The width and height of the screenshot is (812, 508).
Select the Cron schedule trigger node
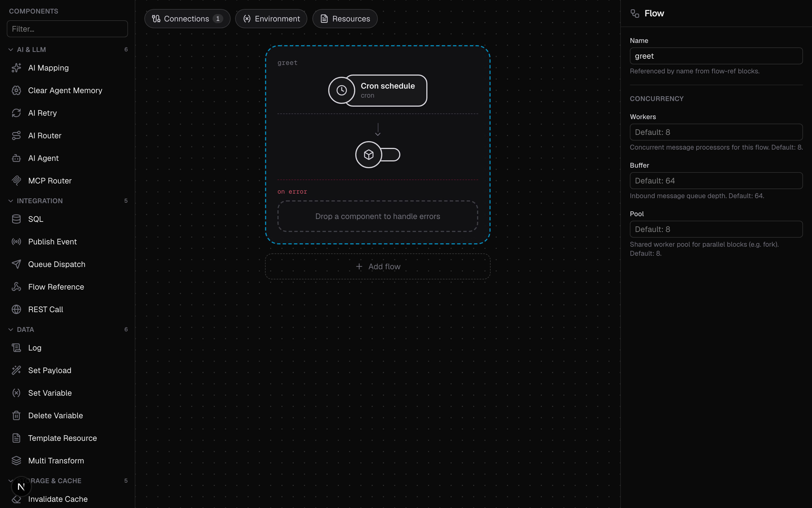click(378, 90)
